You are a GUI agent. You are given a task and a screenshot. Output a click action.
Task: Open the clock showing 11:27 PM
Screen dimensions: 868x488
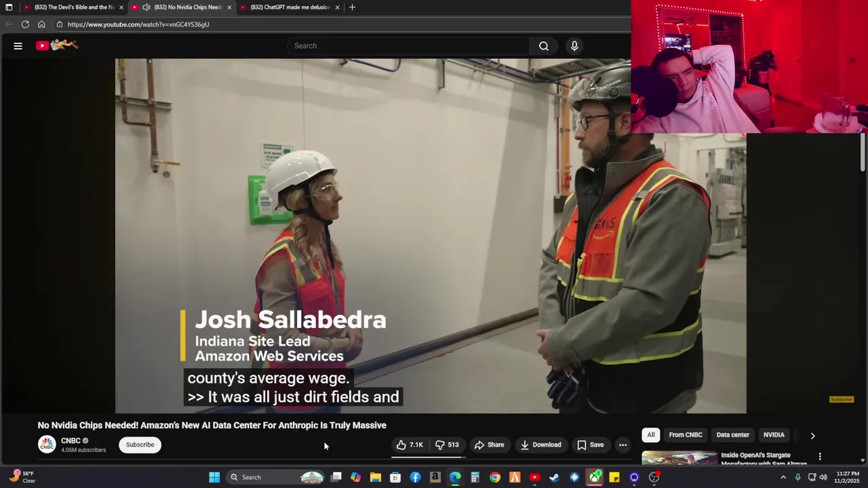[848, 477]
